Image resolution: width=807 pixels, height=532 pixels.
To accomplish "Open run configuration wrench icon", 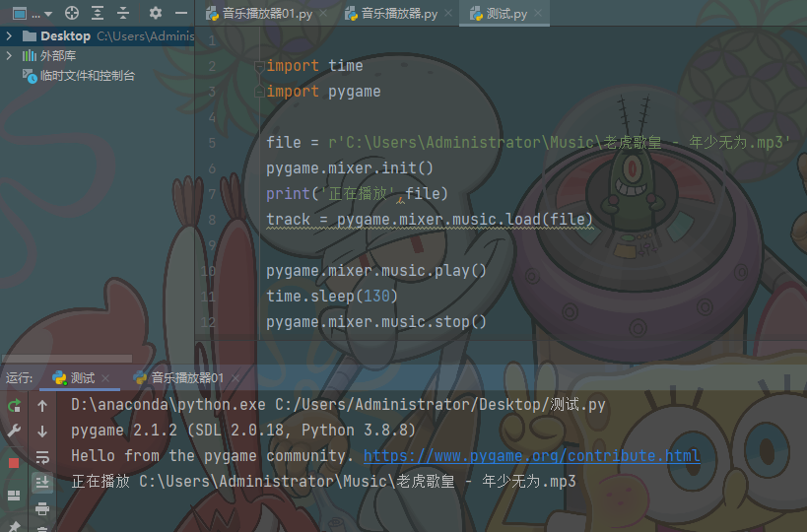I will click(14, 431).
